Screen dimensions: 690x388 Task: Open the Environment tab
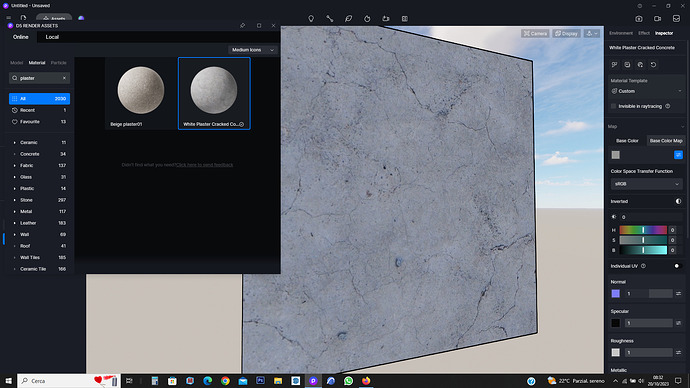(620, 33)
